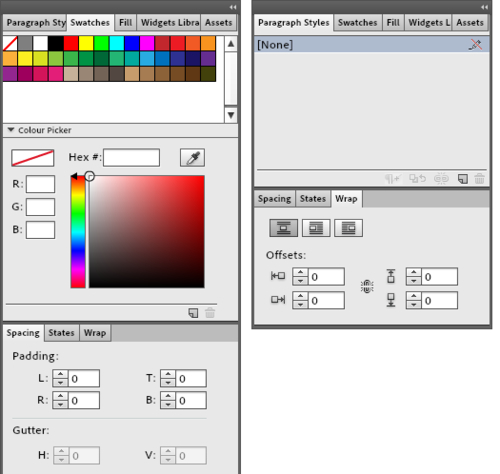This screenshot has width=500, height=474.
Task: Collapse right panel with double-arrow icon
Action: [484, 7]
